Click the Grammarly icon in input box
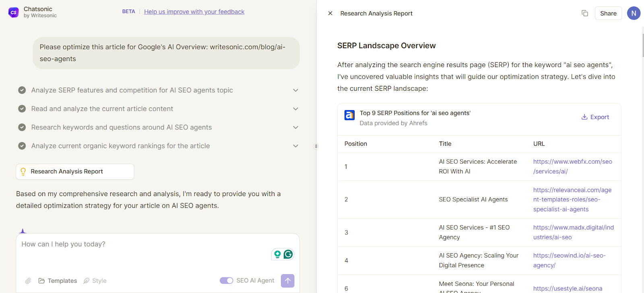 click(x=288, y=254)
